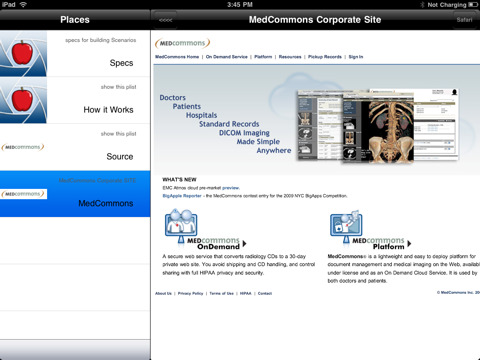Open the On Demand Service nav link

click(x=227, y=57)
